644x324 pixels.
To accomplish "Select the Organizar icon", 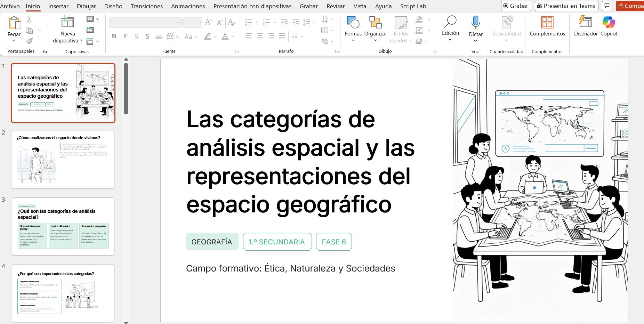I will [376, 24].
